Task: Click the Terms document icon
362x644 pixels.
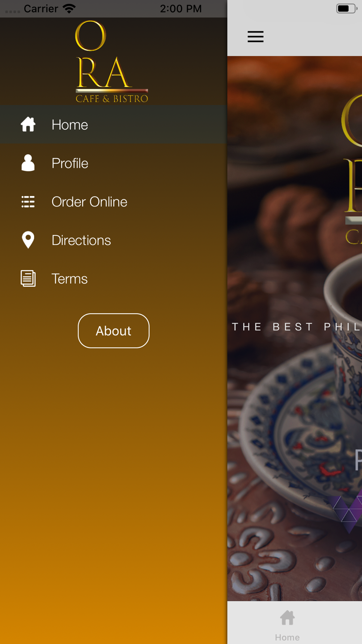Action: tap(28, 279)
